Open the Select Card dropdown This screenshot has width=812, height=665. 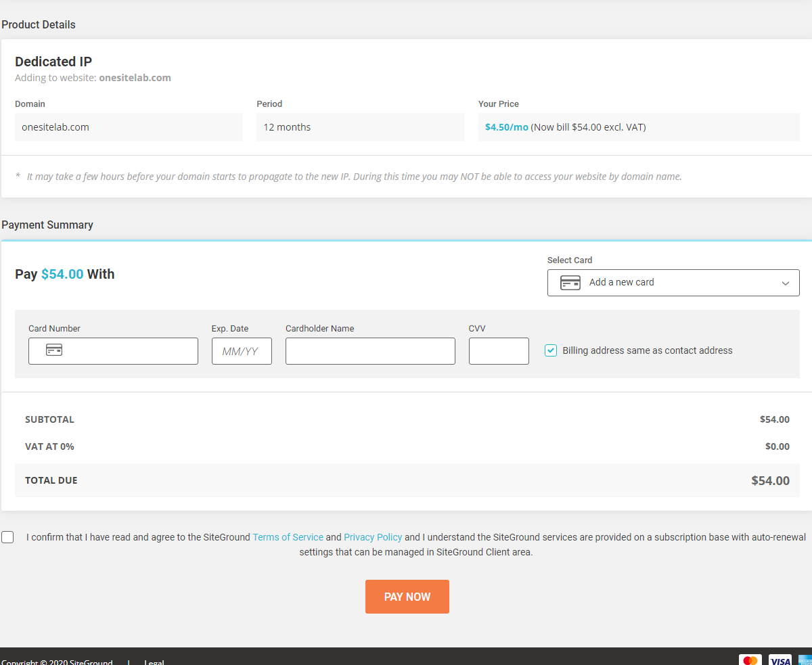click(673, 283)
